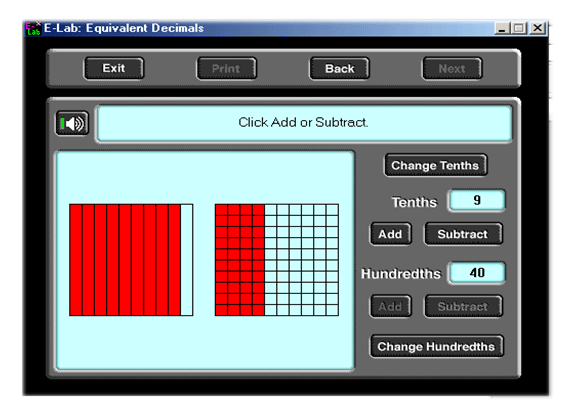Click the Exit button

pos(114,68)
